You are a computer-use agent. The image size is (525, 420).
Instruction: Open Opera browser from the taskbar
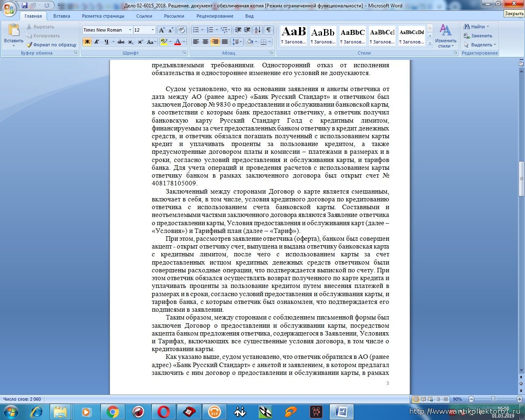pyautogui.click(x=164, y=411)
